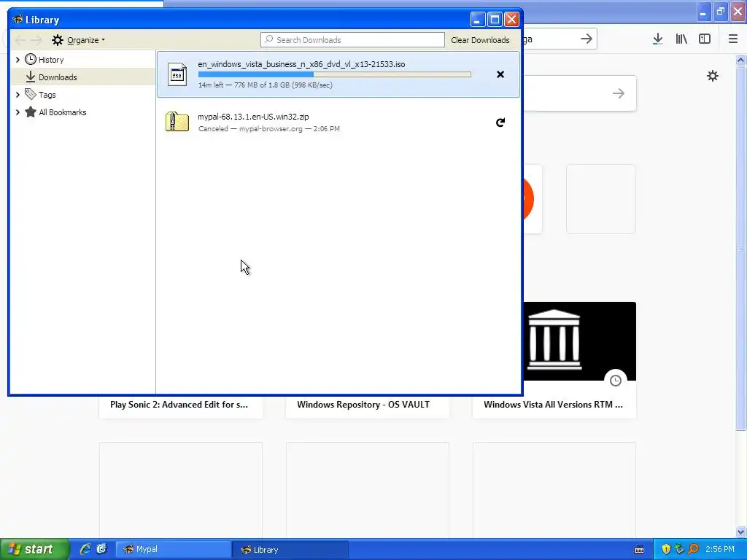Open the Mypal hamburger menu
This screenshot has height=560, width=747.
pos(733,39)
